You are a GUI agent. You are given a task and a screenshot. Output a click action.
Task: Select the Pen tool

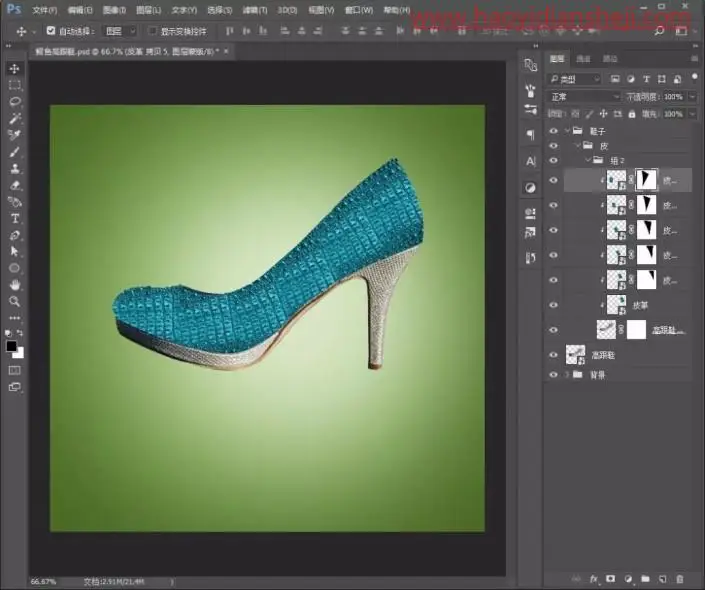tap(14, 235)
